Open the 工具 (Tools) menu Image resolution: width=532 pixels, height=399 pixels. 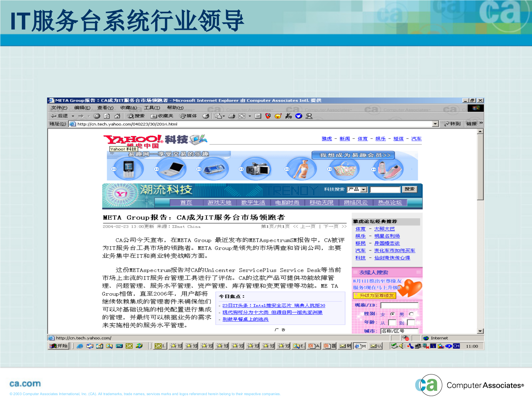(x=152, y=108)
